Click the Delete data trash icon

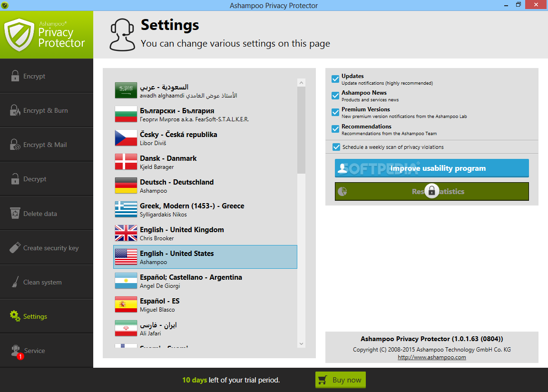pyautogui.click(x=15, y=213)
